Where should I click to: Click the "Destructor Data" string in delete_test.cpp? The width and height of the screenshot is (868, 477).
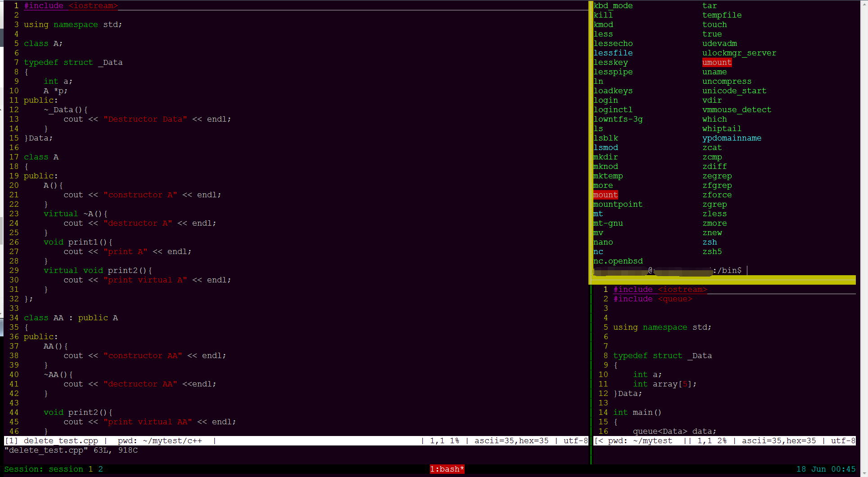tap(145, 119)
